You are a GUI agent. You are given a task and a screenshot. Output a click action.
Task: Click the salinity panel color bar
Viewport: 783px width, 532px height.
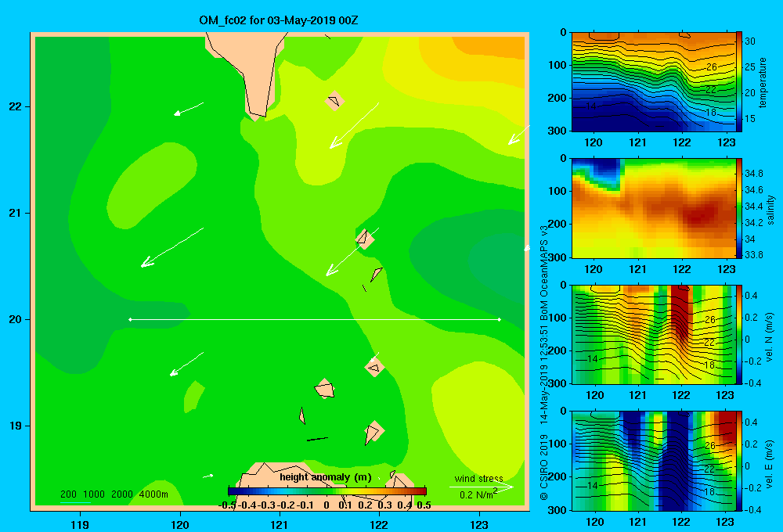point(739,208)
